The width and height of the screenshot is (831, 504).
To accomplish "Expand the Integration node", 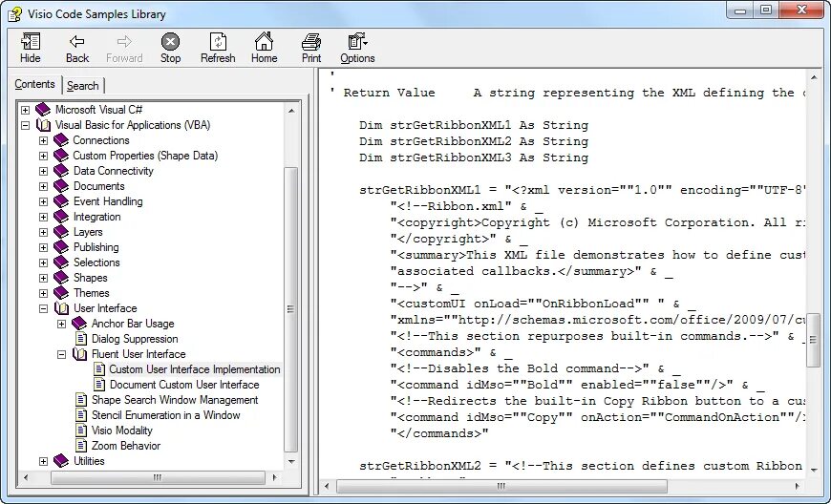I will coord(43,217).
